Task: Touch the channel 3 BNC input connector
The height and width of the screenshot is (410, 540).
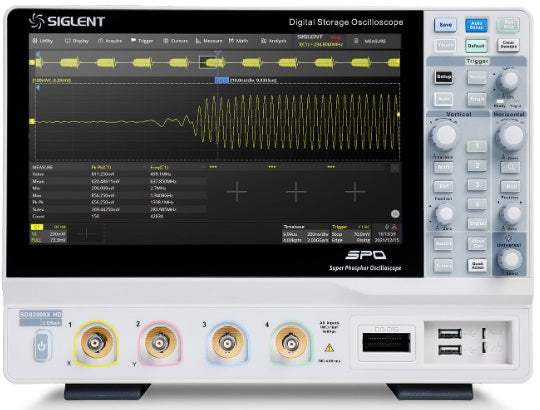Action: 227,343
